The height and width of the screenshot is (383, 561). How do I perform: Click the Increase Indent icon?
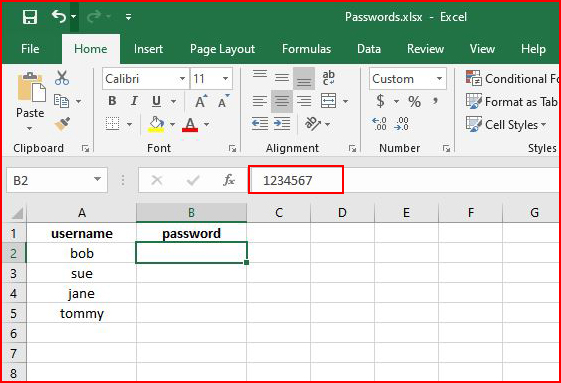point(282,124)
